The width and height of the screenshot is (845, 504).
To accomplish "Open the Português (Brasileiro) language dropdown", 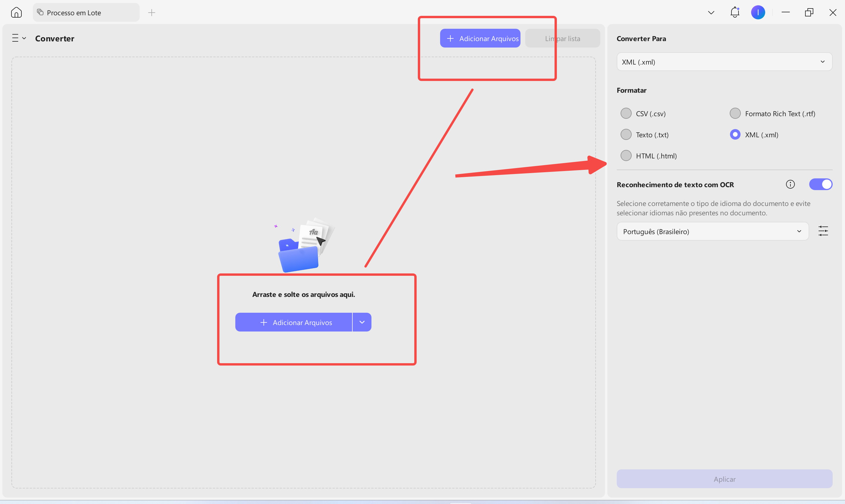I will click(x=713, y=232).
